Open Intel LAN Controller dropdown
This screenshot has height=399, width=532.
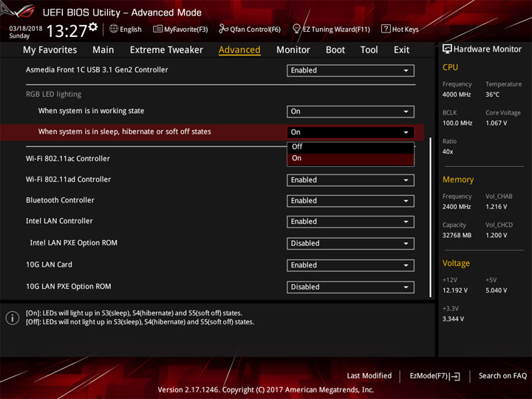pyautogui.click(x=350, y=222)
